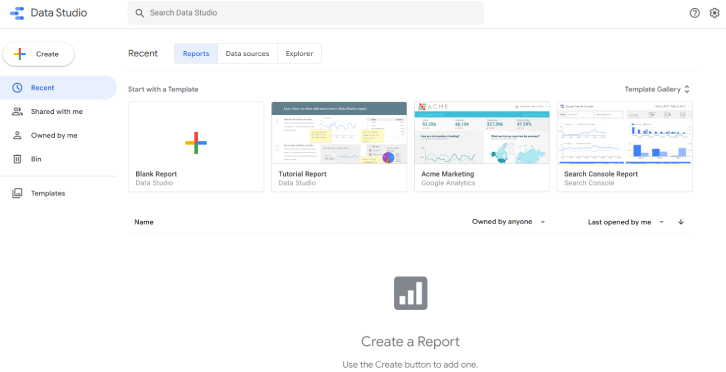Click the Recent clock icon
Viewport: 726px width, 372px height.
pyautogui.click(x=17, y=88)
